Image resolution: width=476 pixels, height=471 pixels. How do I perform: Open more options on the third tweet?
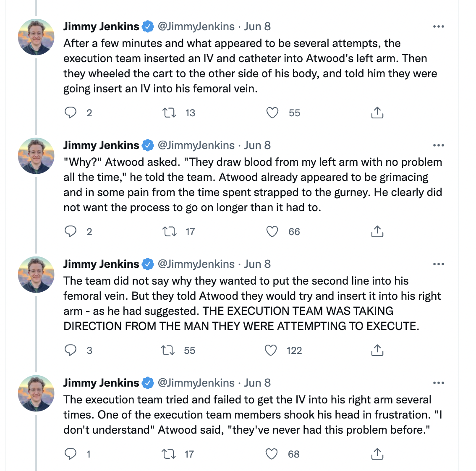point(438,264)
